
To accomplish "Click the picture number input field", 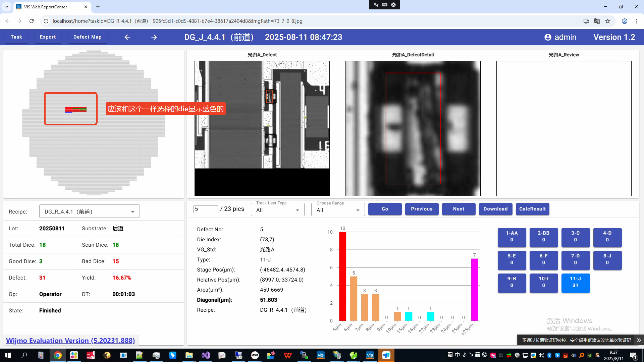I will 206,209.
